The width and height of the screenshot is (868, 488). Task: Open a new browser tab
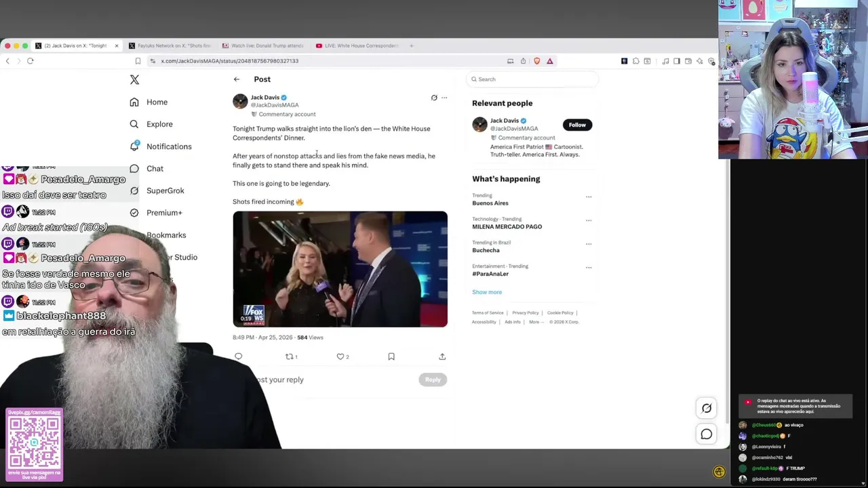[412, 45]
